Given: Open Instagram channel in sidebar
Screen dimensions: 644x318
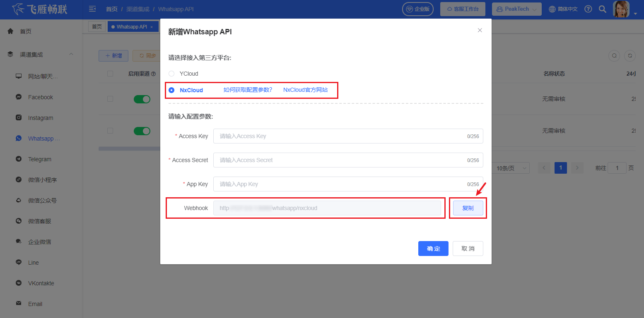Looking at the screenshot, I should (x=41, y=118).
